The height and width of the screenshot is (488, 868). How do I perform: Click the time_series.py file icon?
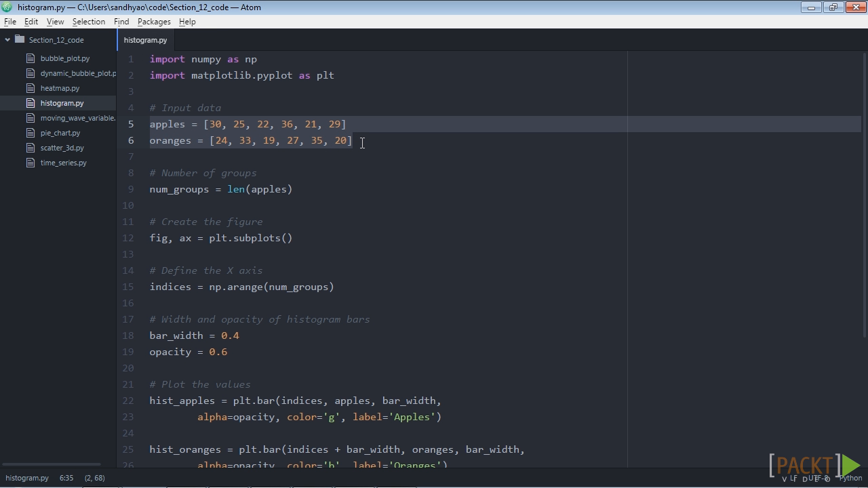click(x=30, y=163)
